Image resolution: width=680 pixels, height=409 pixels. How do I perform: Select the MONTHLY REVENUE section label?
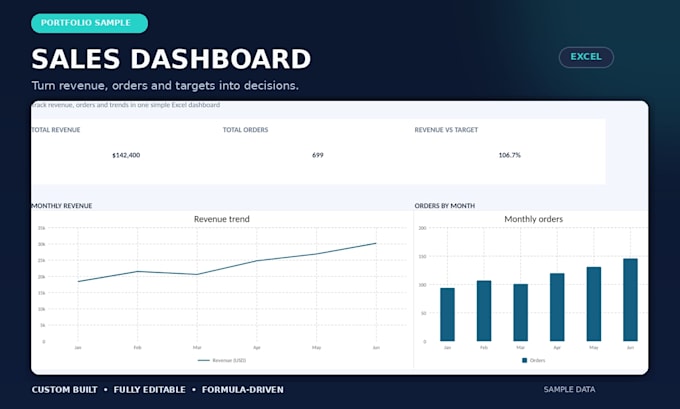tap(62, 206)
